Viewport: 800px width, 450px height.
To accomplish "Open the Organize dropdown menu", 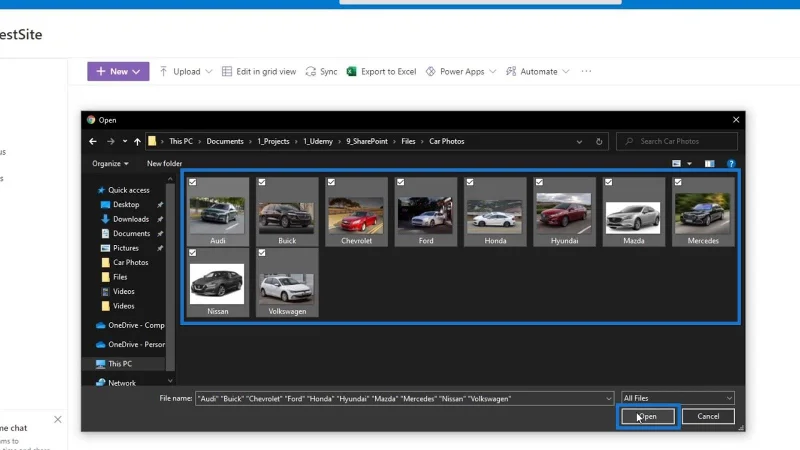I will [110, 163].
